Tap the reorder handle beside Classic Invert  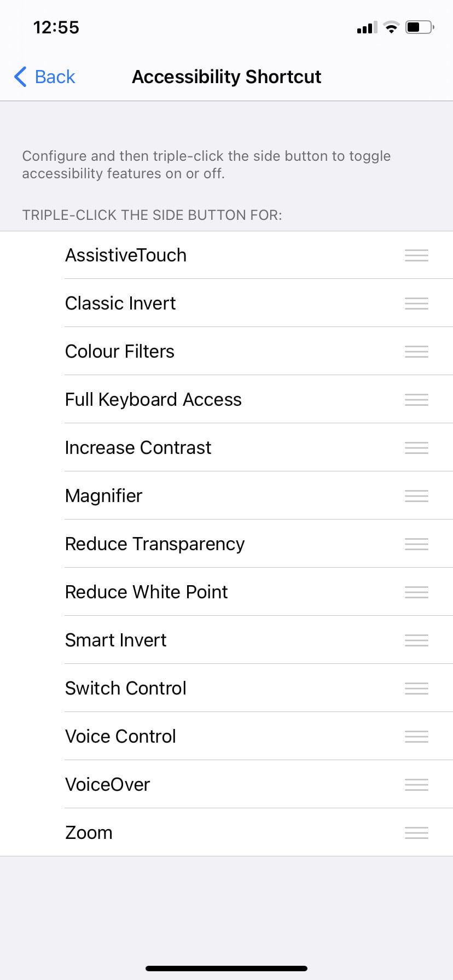(x=416, y=304)
